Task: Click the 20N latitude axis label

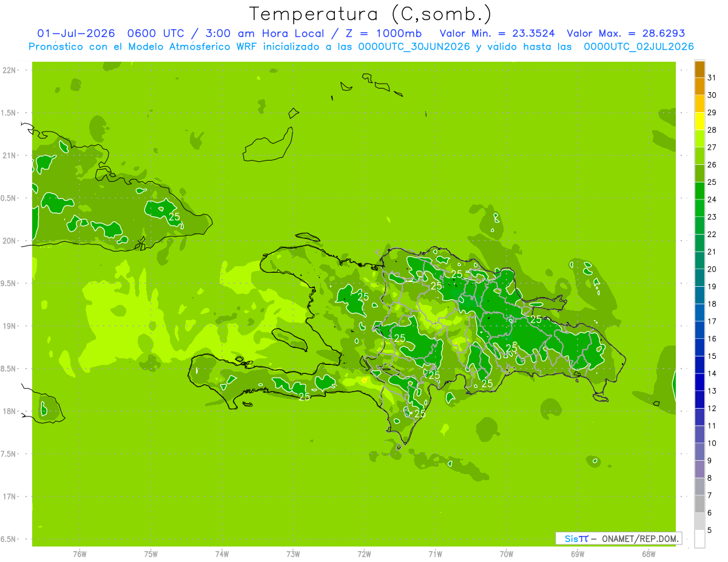Action: (9, 241)
